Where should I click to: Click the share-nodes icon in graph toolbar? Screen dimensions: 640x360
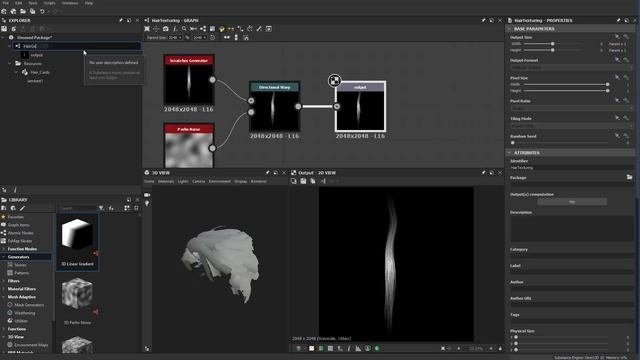(x=203, y=29)
